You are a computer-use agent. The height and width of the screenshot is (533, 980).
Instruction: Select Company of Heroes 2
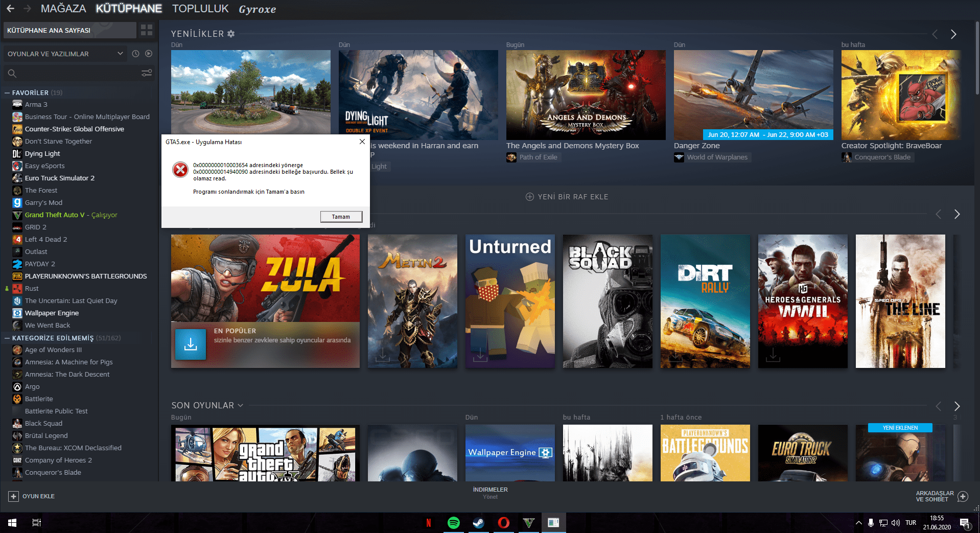pyautogui.click(x=58, y=460)
